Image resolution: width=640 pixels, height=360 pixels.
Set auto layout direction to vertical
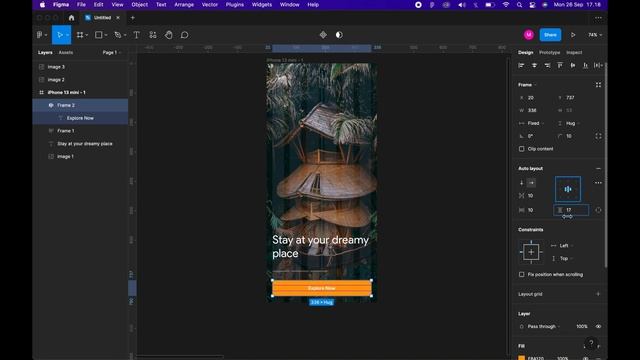[x=521, y=183]
